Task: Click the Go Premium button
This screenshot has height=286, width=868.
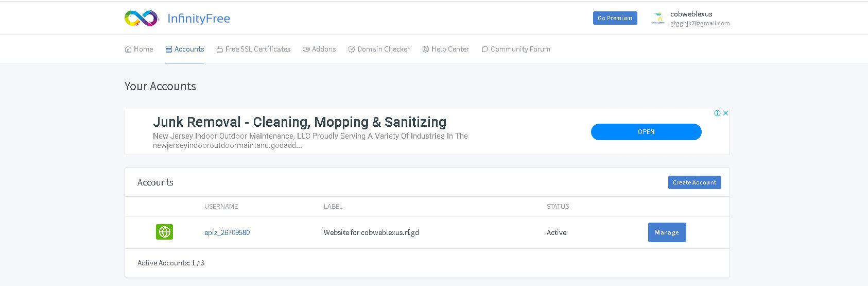Action: pos(615,18)
